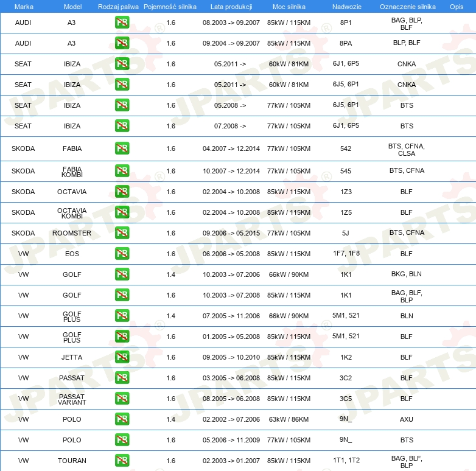Click fuel icon in VW Golf Plus 1.6 row
This screenshot has height=471, width=476.
(x=122, y=337)
